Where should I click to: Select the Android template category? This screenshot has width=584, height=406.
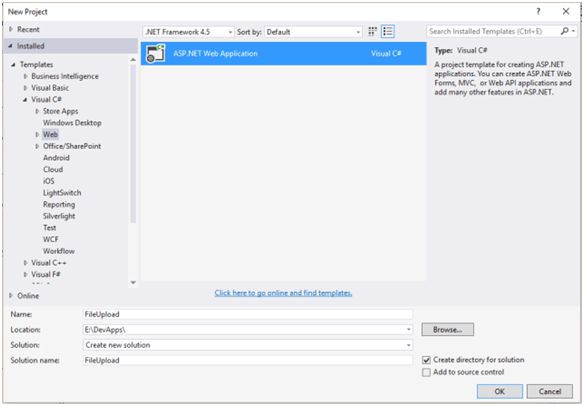point(56,158)
